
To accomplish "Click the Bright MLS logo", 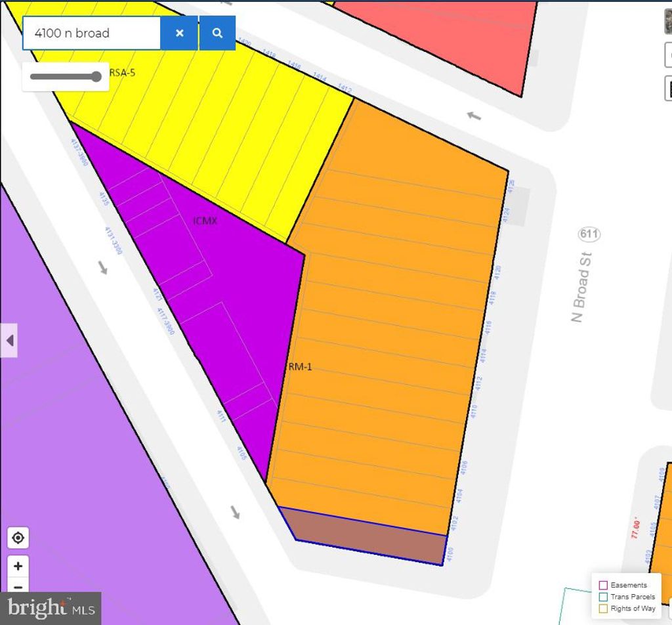I will tap(51, 609).
